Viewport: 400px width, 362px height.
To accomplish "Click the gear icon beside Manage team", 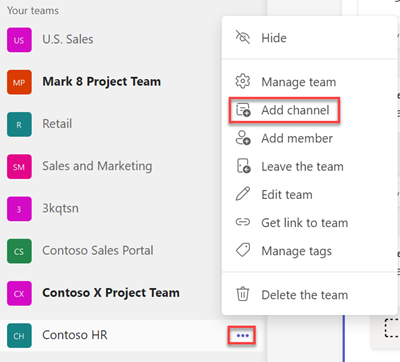I will 243,82.
